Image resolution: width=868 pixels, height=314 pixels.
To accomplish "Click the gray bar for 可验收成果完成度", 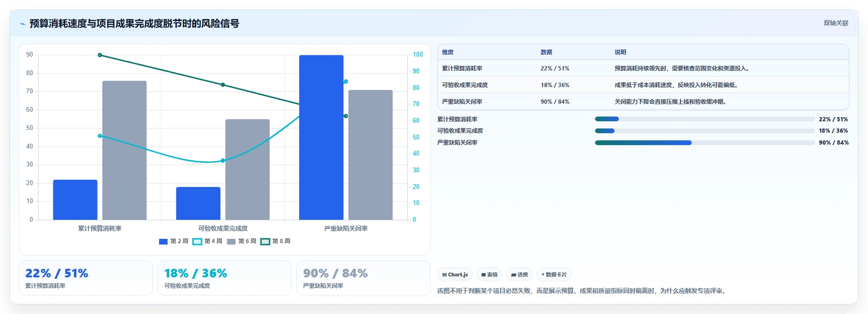I will coord(247,169).
